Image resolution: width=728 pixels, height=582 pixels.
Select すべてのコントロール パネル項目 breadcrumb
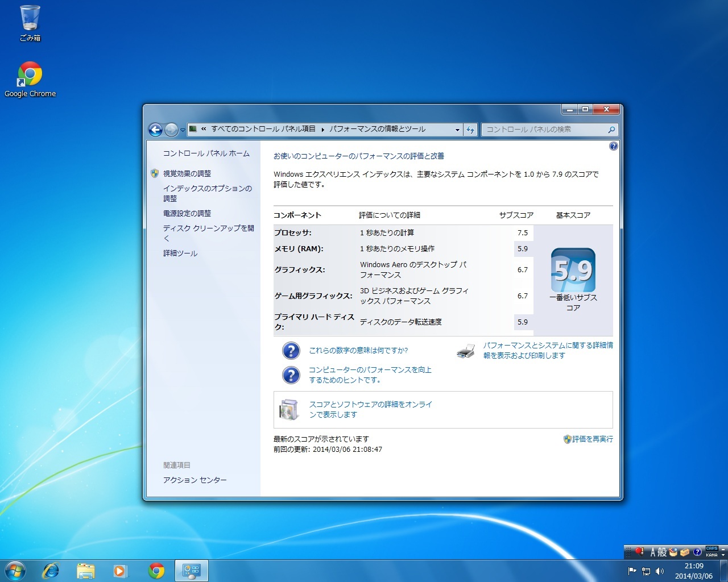coord(263,129)
